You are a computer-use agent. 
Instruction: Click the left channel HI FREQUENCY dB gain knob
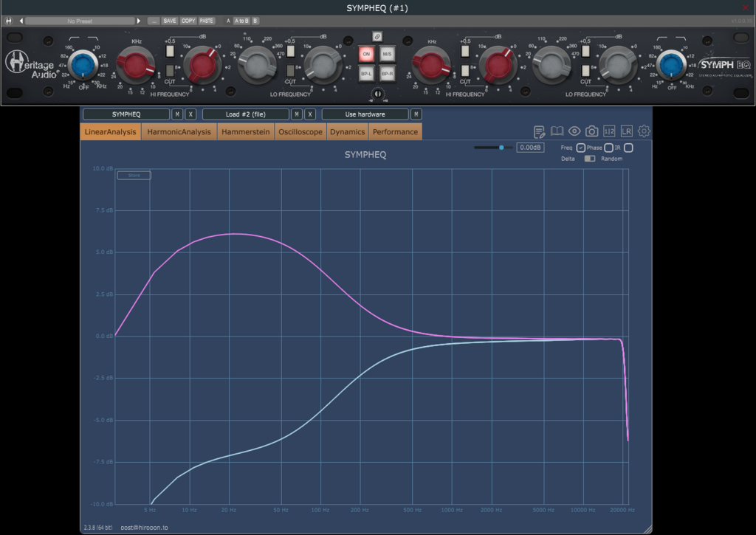tap(202, 65)
